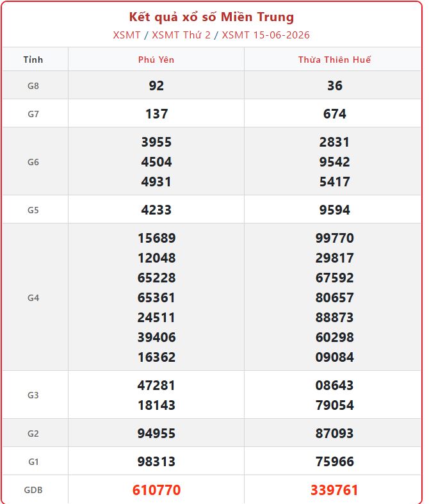The width and height of the screenshot is (429, 504).
Task: Click the G7 number 674
Action: tap(334, 114)
